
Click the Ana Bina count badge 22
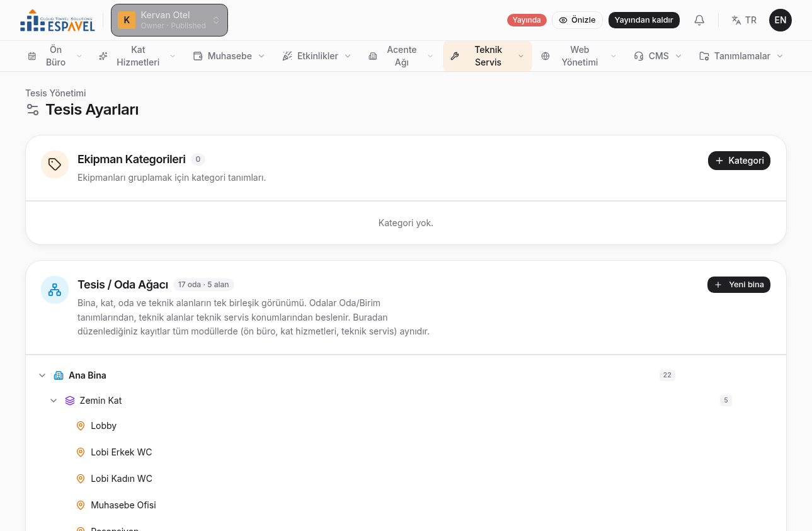pyautogui.click(x=667, y=375)
